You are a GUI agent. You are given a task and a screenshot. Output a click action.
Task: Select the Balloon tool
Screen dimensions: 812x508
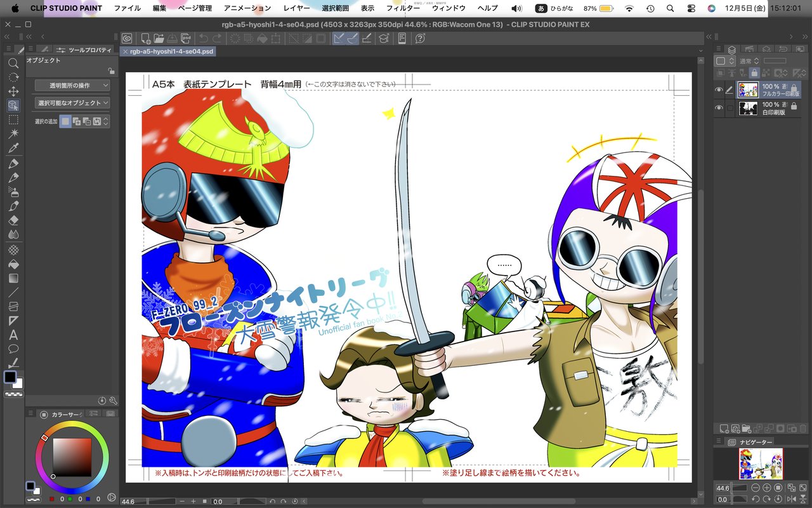[x=13, y=349]
